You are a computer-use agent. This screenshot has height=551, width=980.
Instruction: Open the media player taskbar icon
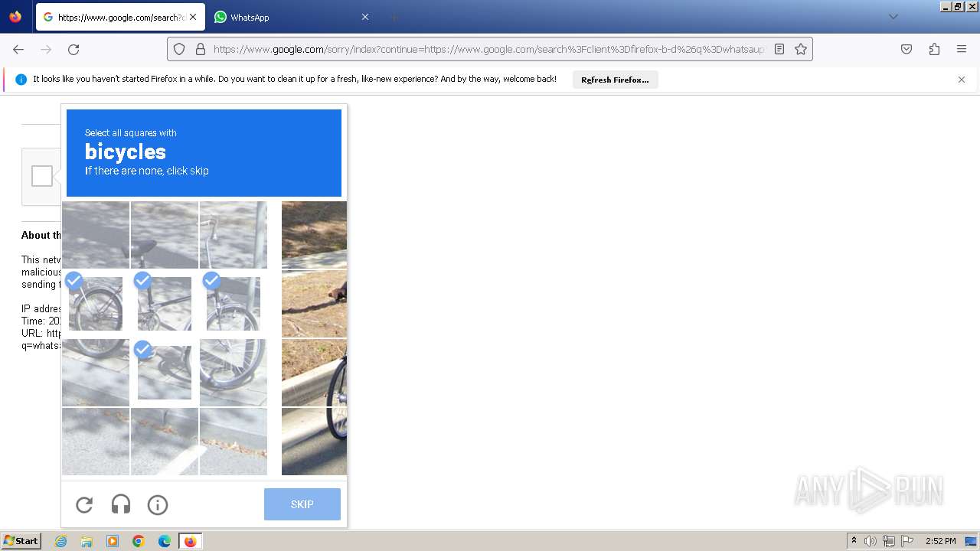tap(113, 541)
